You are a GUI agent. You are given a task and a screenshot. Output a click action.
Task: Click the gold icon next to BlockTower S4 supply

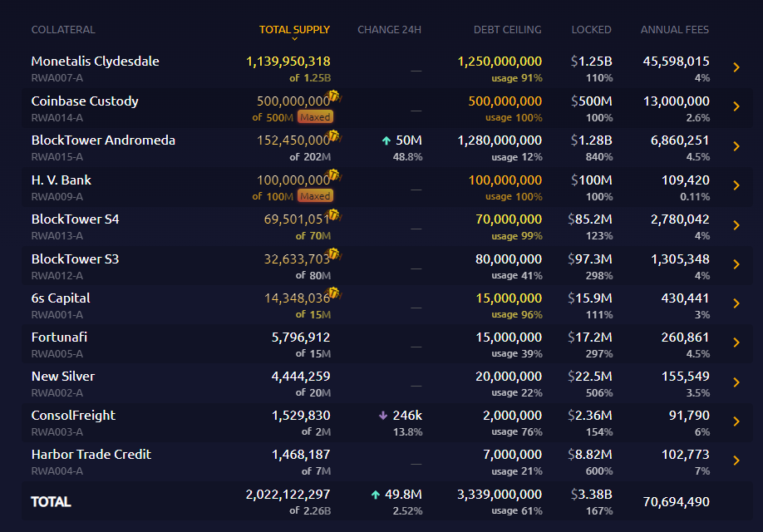pyautogui.click(x=335, y=216)
